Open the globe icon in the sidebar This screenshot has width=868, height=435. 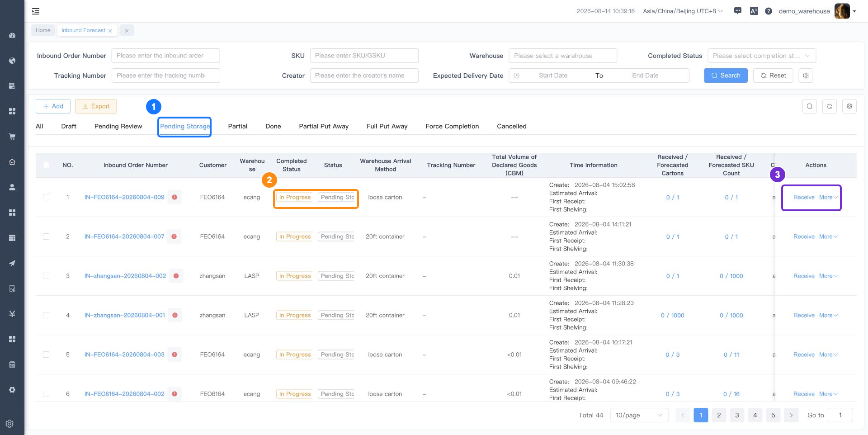(x=12, y=61)
